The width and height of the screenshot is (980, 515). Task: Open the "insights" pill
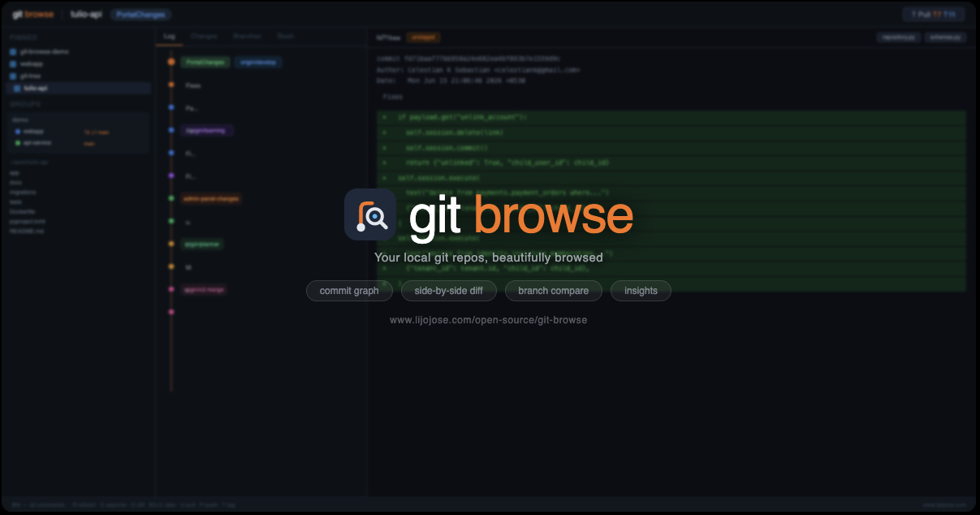tap(641, 291)
